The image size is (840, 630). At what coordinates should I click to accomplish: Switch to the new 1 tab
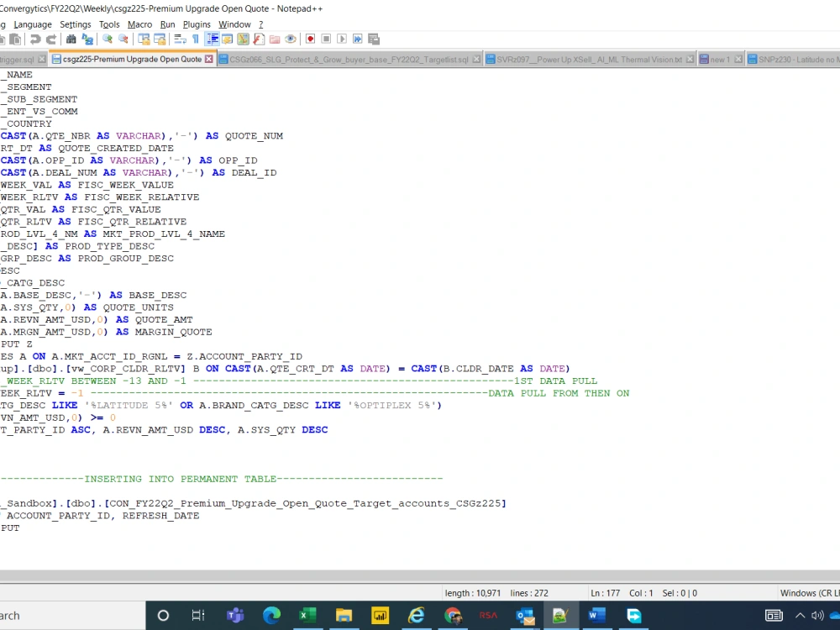[x=720, y=60]
